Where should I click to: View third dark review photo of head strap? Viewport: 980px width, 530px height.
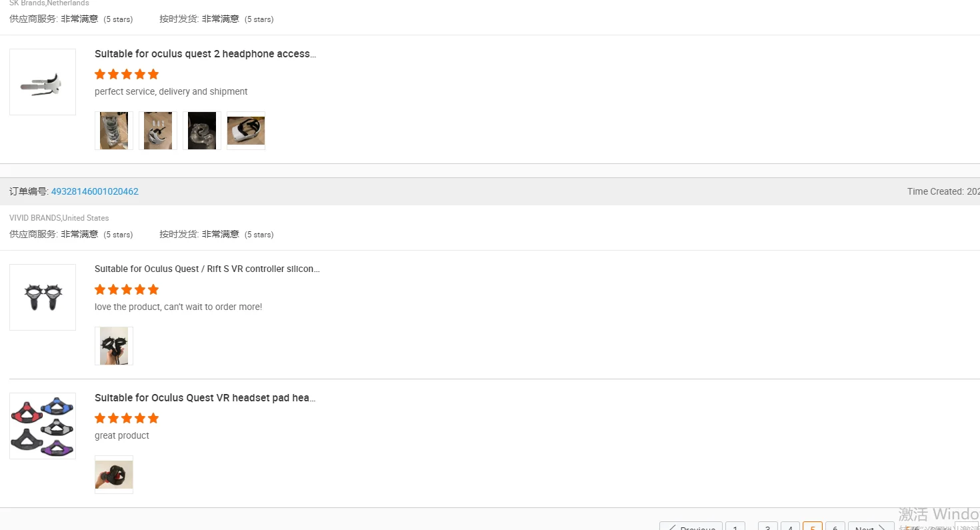click(x=202, y=131)
